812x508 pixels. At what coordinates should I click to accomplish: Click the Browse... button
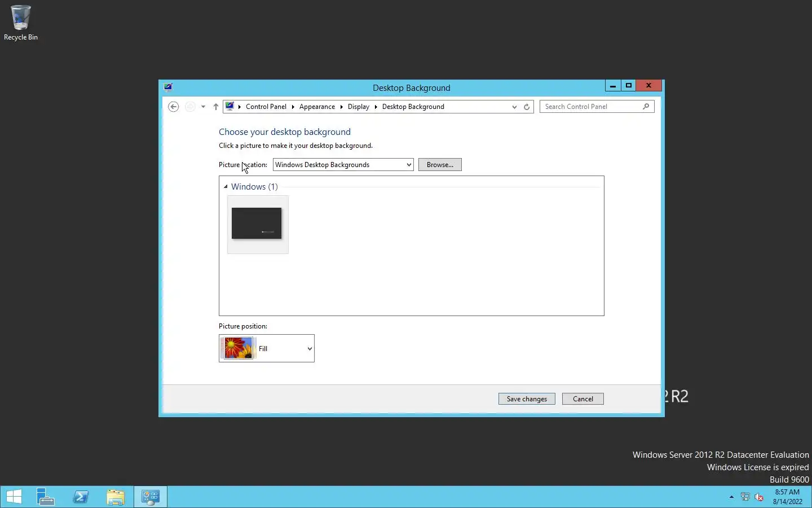tap(440, 165)
